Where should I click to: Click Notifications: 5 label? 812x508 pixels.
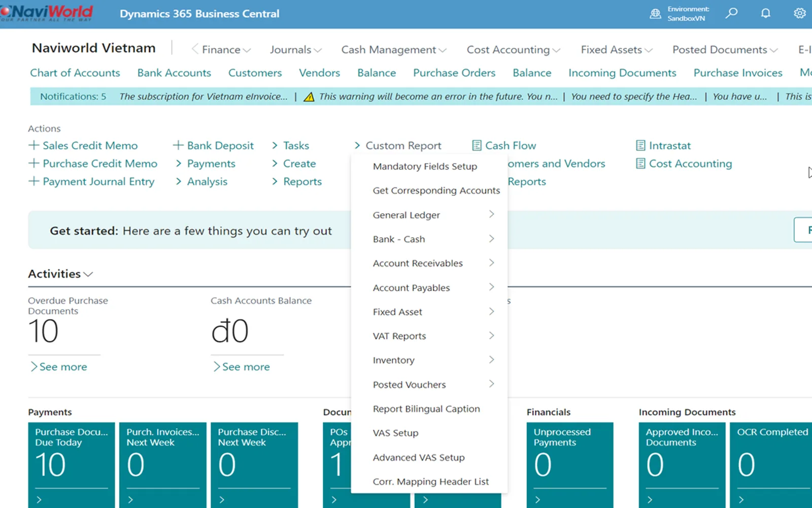coord(73,97)
